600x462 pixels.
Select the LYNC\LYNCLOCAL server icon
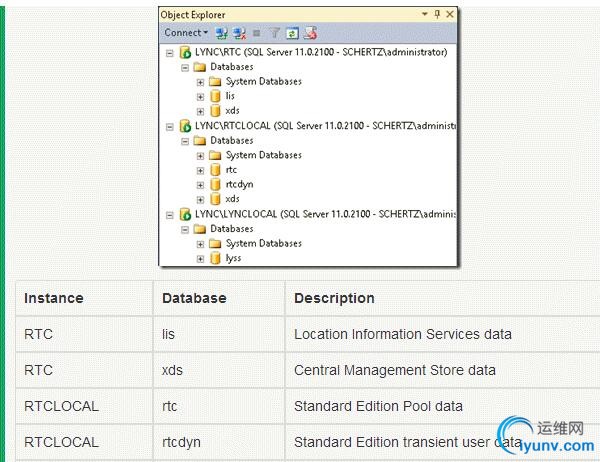[185, 214]
